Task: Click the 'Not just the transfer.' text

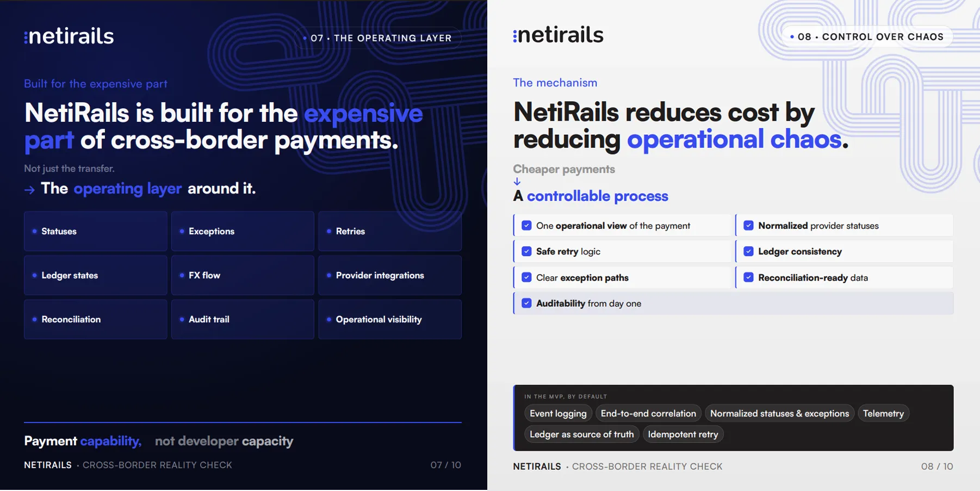Action: tap(69, 169)
